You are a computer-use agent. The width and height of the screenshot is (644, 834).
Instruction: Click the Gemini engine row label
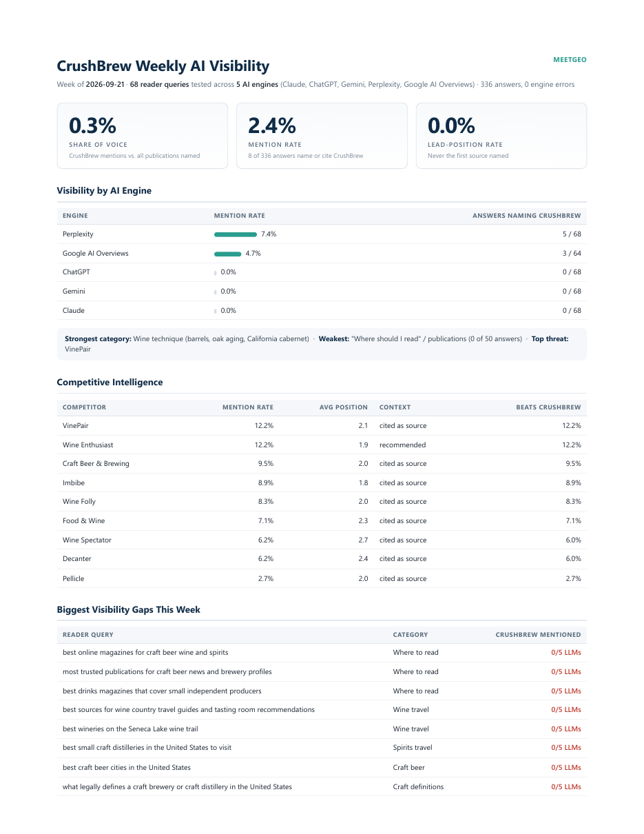74,292
